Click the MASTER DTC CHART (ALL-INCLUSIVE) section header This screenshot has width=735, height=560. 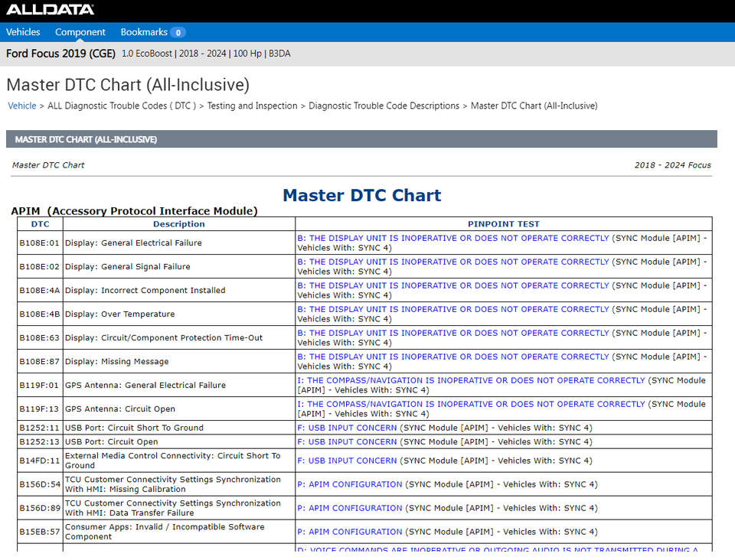coord(86,139)
